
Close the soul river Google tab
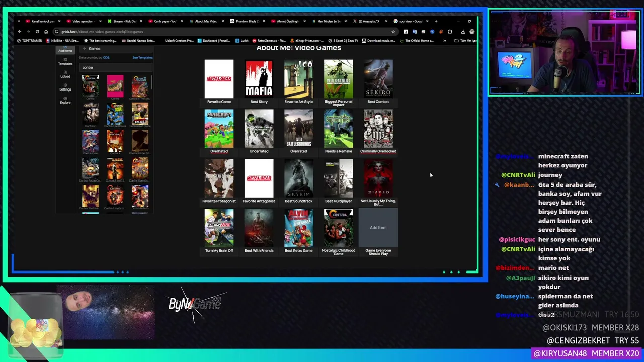click(x=427, y=21)
